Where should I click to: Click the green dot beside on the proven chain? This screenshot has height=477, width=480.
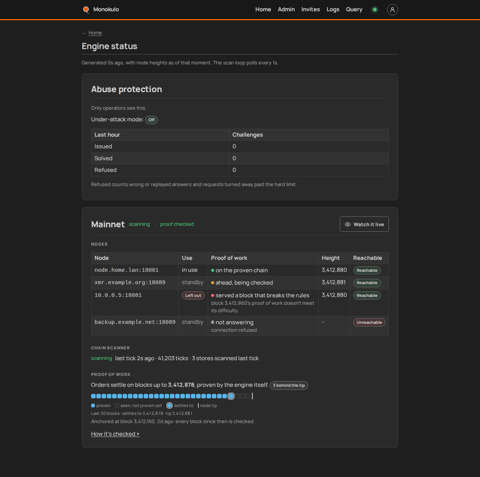[x=213, y=270]
